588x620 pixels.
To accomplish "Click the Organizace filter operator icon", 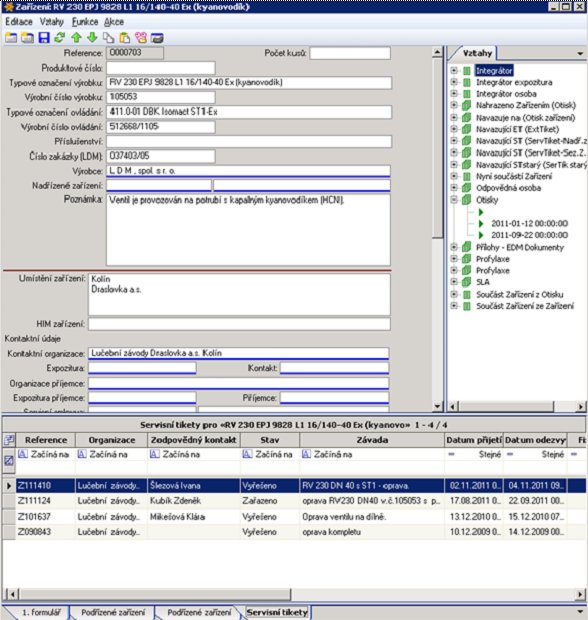I will click(82, 454).
